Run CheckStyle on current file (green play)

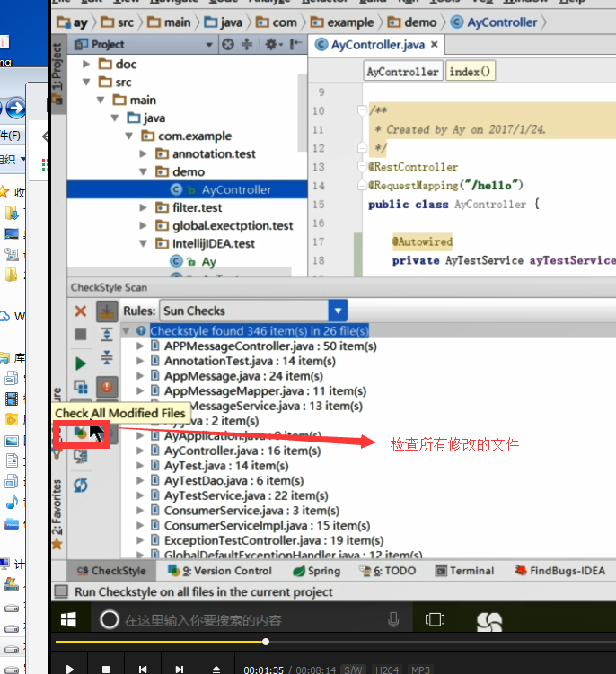(81, 363)
